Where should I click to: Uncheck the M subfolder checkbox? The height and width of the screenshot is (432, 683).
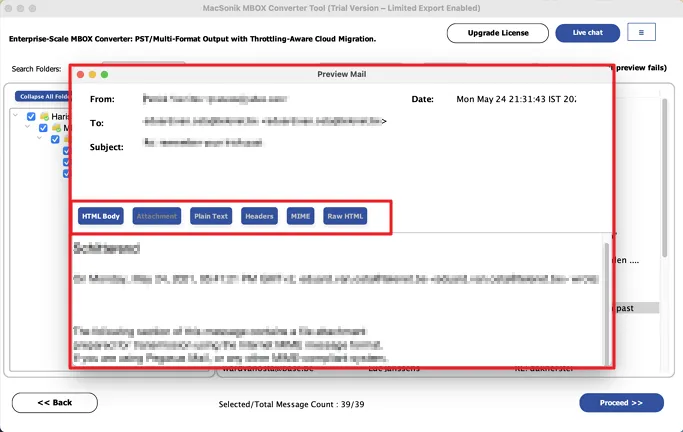(43, 128)
